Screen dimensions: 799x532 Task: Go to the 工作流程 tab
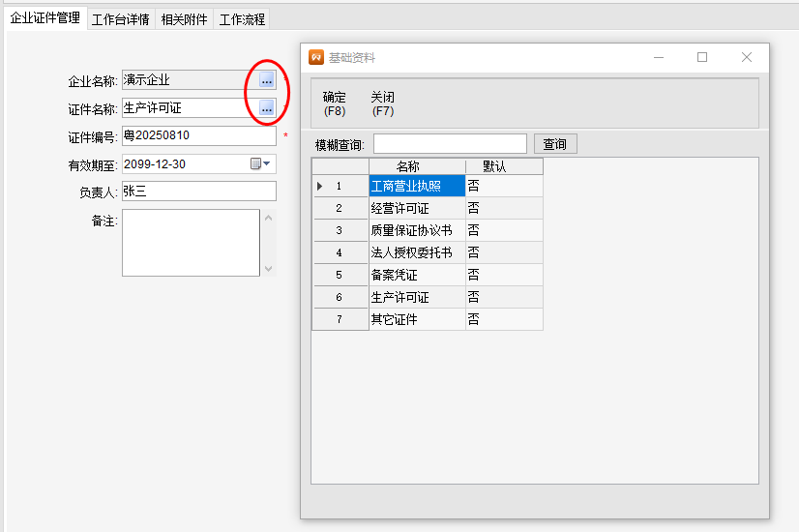point(241,19)
